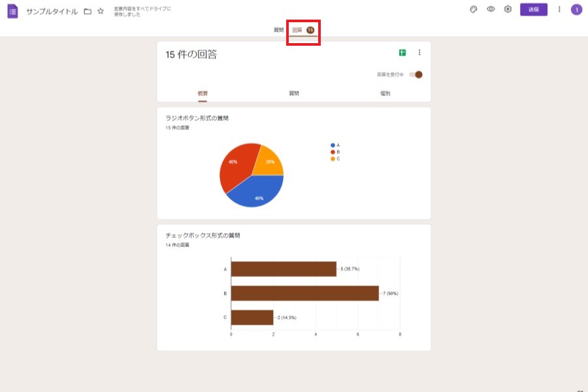The image size is (588, 392).
Task: Click the preview eye icon
Action: (491, 9)
